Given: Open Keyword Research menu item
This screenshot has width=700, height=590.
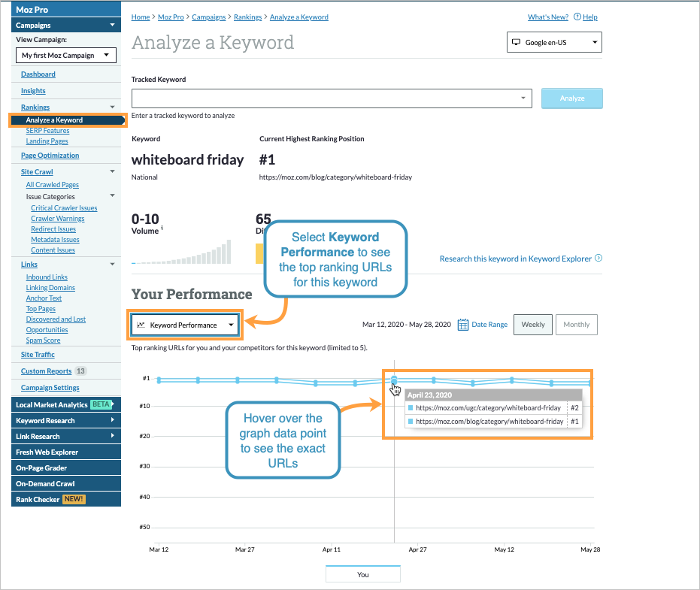Looking at the screenshot, I should click(66, 420).
